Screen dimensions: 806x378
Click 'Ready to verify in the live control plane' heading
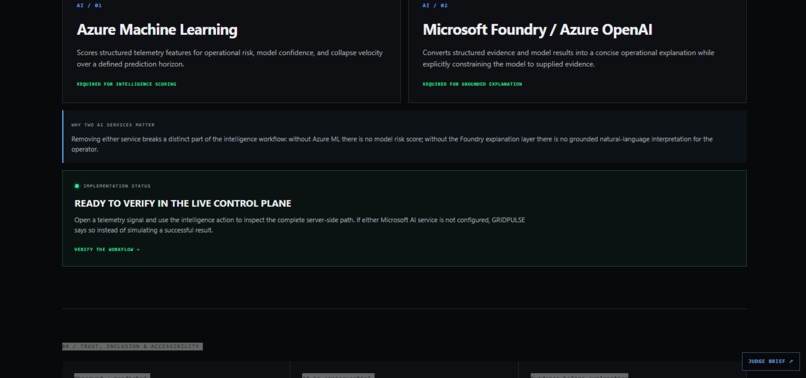coord(182,204)
